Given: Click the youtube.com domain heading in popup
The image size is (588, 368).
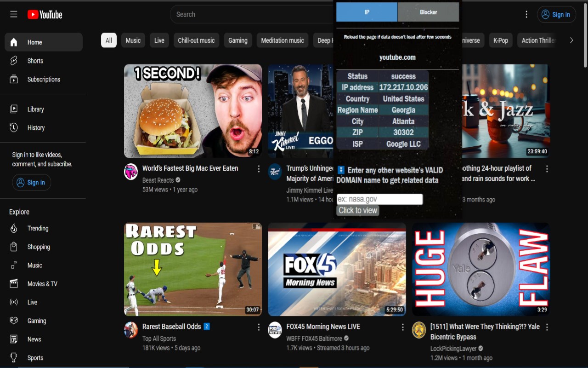Looking at the screenshot, I should tap(397, 57).
